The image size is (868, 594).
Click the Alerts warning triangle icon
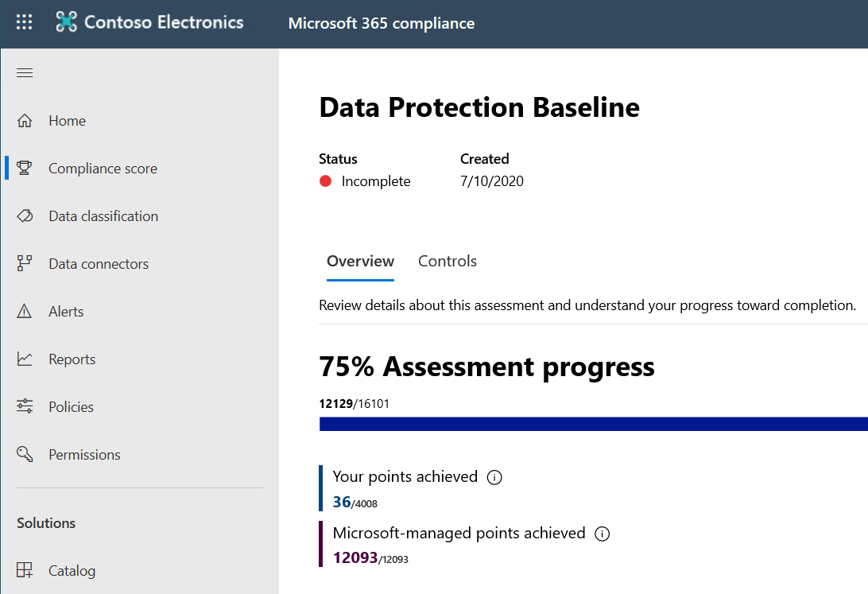(x=25, y=311)
